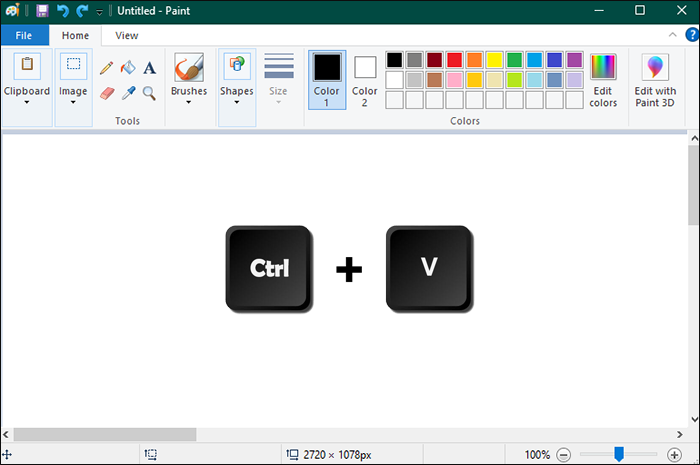Click the rectangular Select icon in Image group
The image size is (700, 465).
tap(74, 66)
